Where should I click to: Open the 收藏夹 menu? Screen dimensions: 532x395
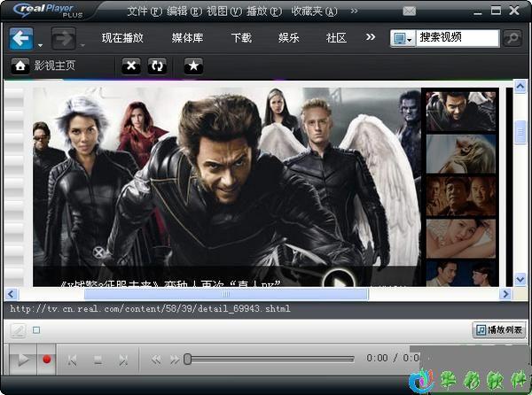[314, 12]
